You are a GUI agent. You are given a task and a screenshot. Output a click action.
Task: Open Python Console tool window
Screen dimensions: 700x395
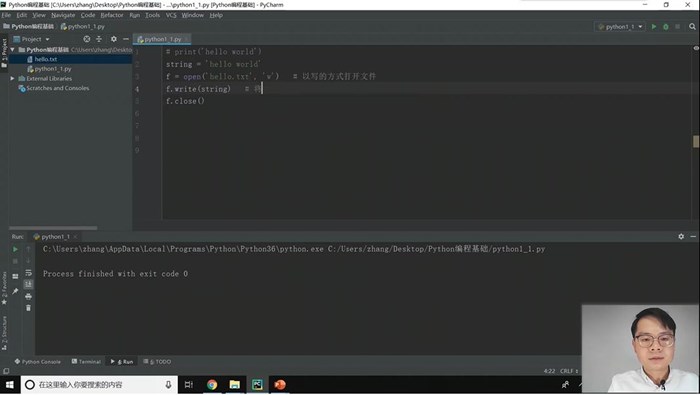coord(38,362)
